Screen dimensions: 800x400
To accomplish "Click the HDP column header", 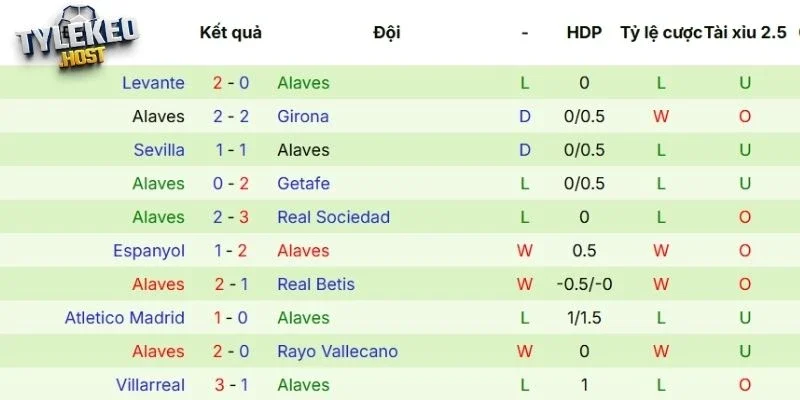I will (x=584, y=33).
